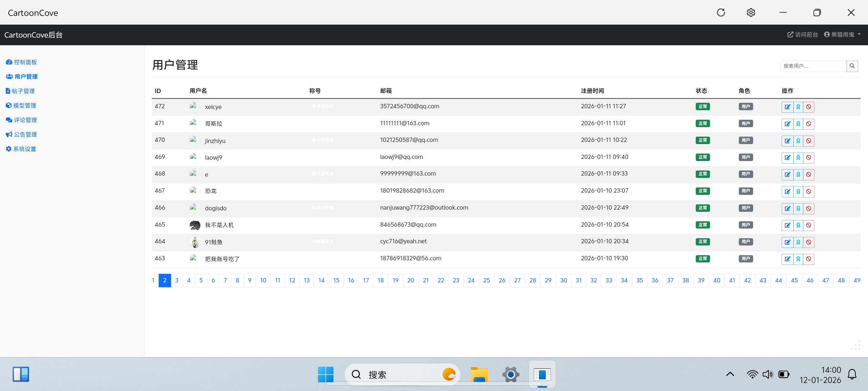Click the edit icon for user dogisdo

tap(787, 209)
